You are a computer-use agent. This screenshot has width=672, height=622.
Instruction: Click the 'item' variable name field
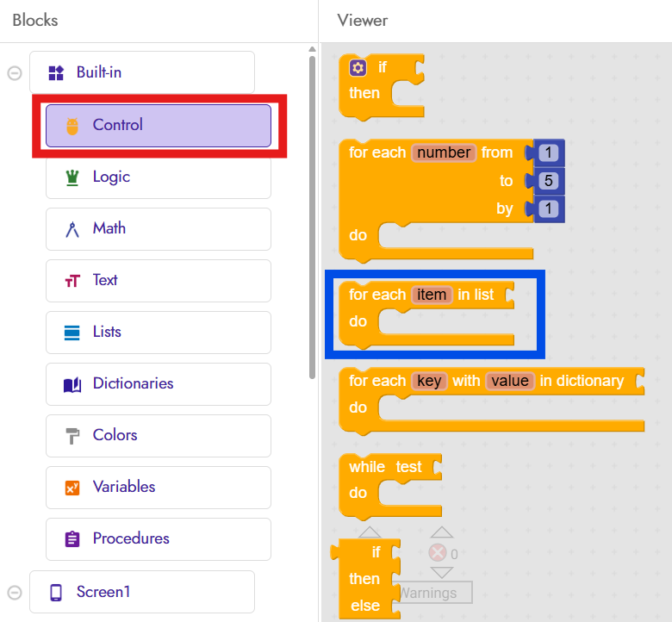[x=432, y=295]
